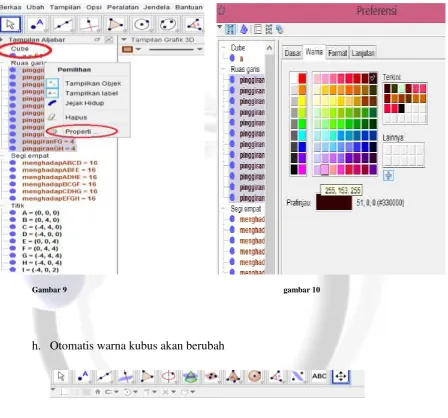This screenshot has height=418, width=448.
Task: Select the Circle with center tool
Action: point(142,24)
